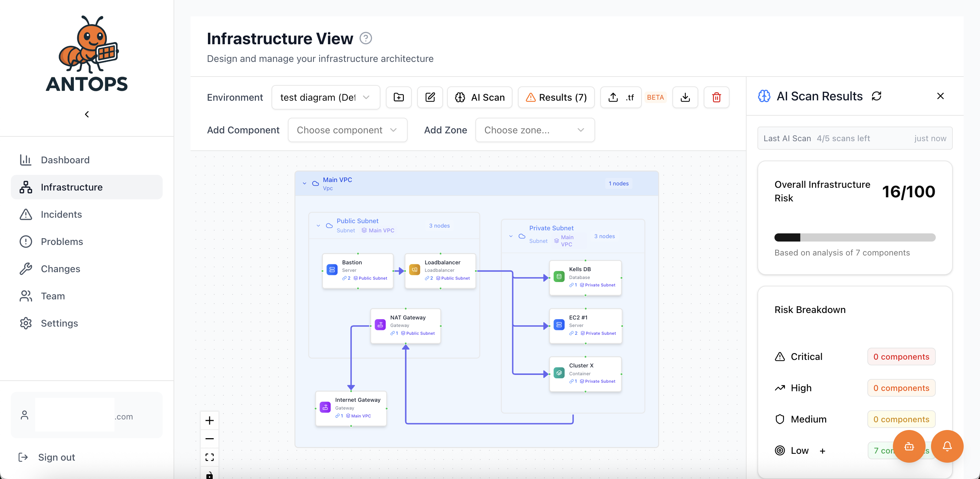
Task: Collapse the left navigation sidebar
Action: click(86, 114)
